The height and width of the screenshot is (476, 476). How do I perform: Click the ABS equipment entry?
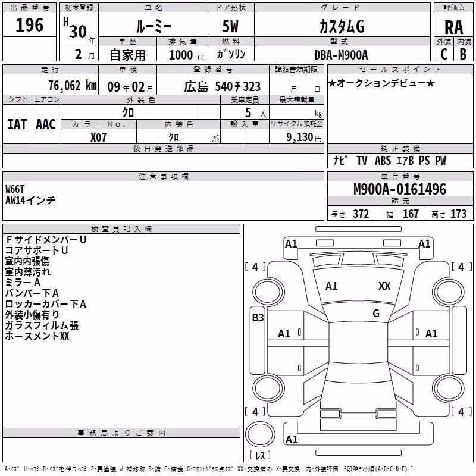click(x=383, y=161)
